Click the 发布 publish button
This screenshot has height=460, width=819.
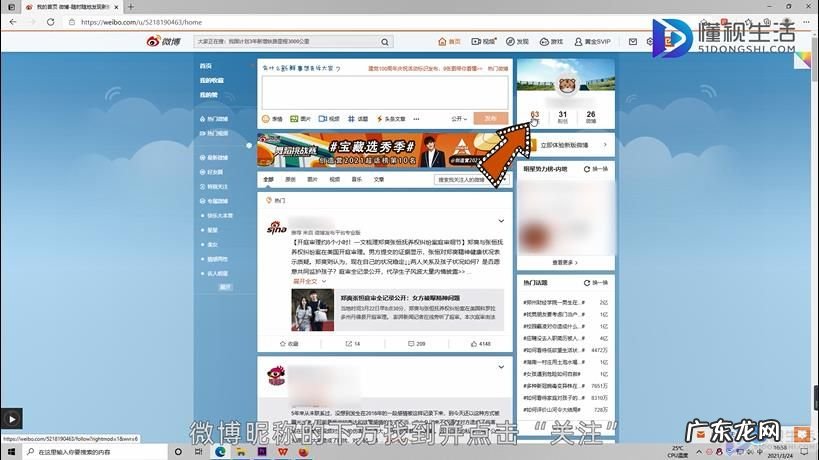pyautogui.click(x=490, y=119)
